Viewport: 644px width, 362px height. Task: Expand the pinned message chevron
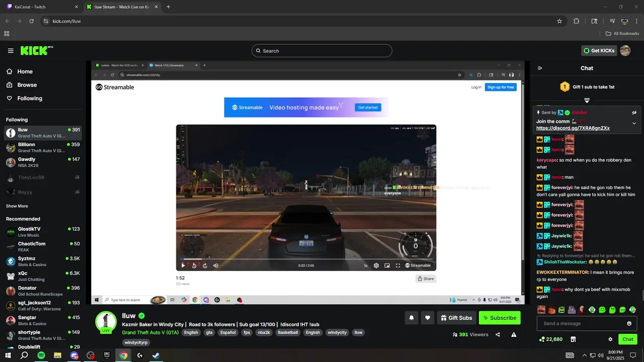pos(634,123)
